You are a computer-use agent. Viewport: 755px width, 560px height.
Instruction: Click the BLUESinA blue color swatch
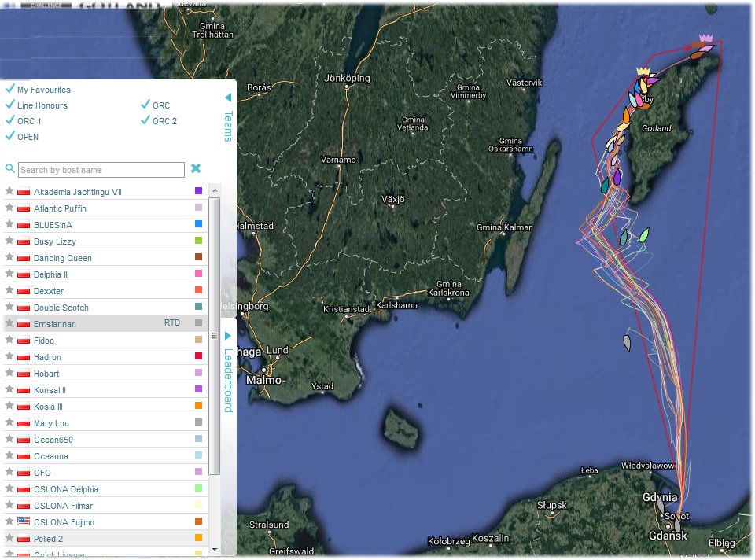pyautogui.click(x=199, y=224)
